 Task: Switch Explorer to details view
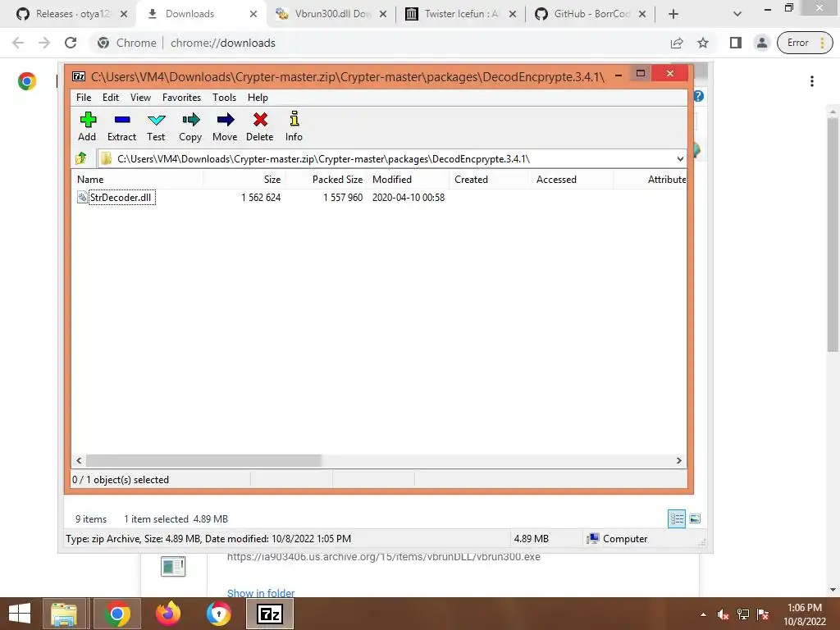coord(677,518)
